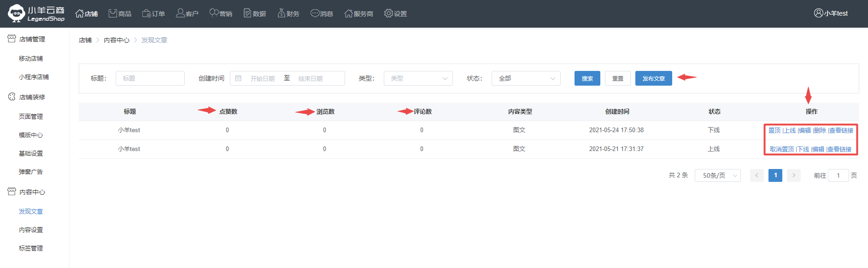Click the LegendShop sheep logo

click(17, 13)
